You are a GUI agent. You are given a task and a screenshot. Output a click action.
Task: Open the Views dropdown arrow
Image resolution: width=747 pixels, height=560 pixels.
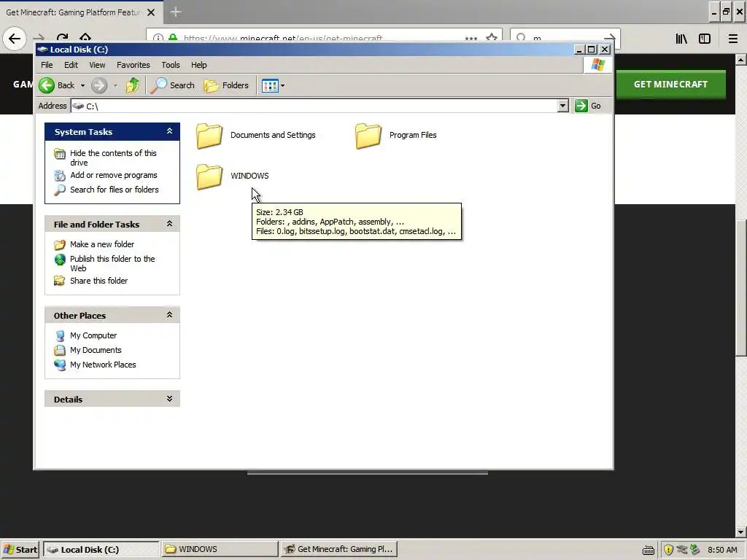pyautogui.click(x=282, y=86)
